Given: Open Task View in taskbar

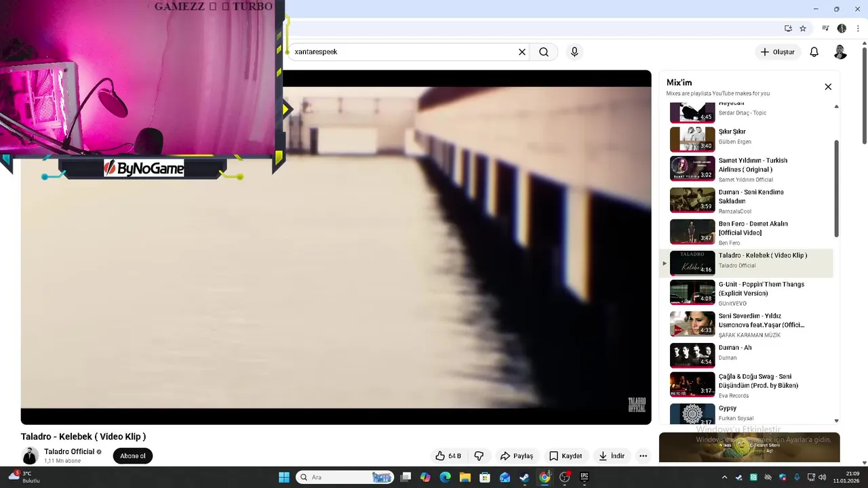Looking at the screenshot, I should click(406, 477).
